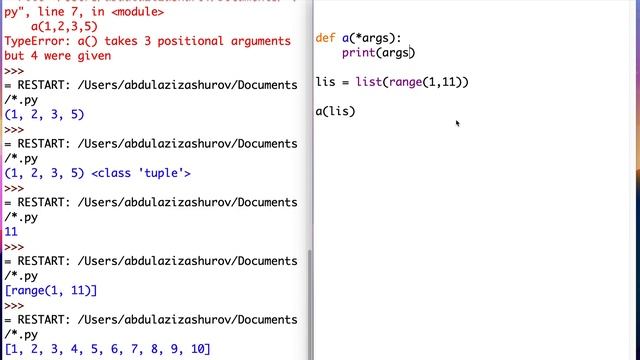Image resolution: width=640 pixels, height=360 pixels.
Task: Click the 'list' builtin in the editor
Action: [x=369, y=82]
